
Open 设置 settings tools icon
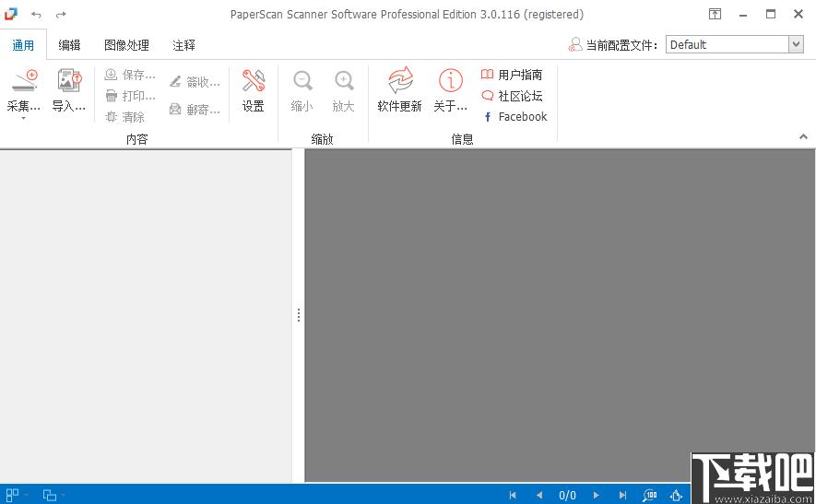click(254, 80)
